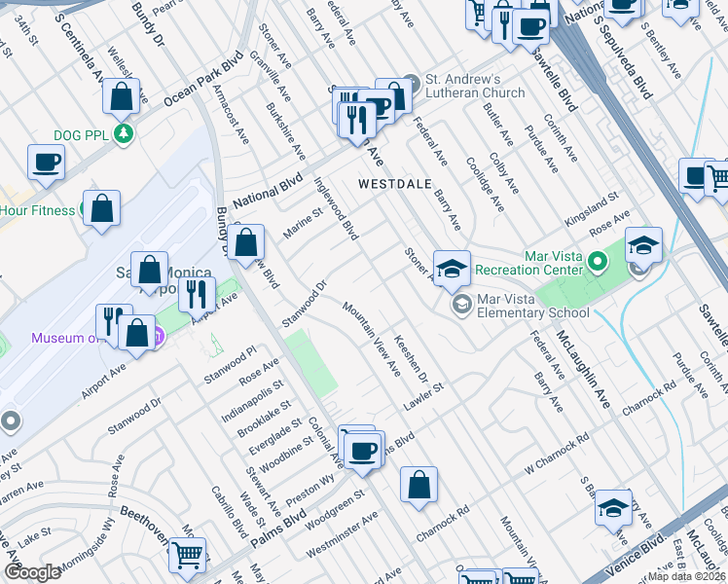Click the Inglewood Blvd street label

[x=337, y=208]
